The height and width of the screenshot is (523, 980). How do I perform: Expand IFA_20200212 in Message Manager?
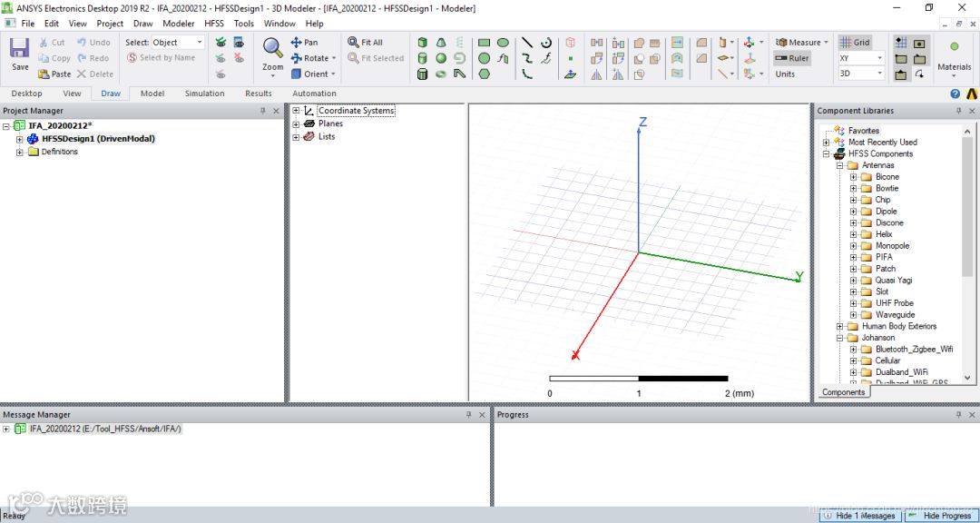pyautogui.click(x=7, y=429)
